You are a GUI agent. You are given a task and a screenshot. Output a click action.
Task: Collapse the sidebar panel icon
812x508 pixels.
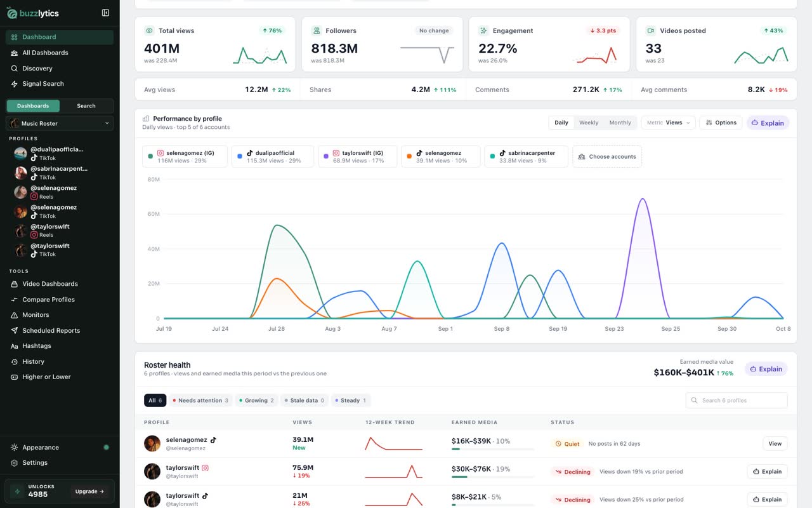tap(105, 13)
